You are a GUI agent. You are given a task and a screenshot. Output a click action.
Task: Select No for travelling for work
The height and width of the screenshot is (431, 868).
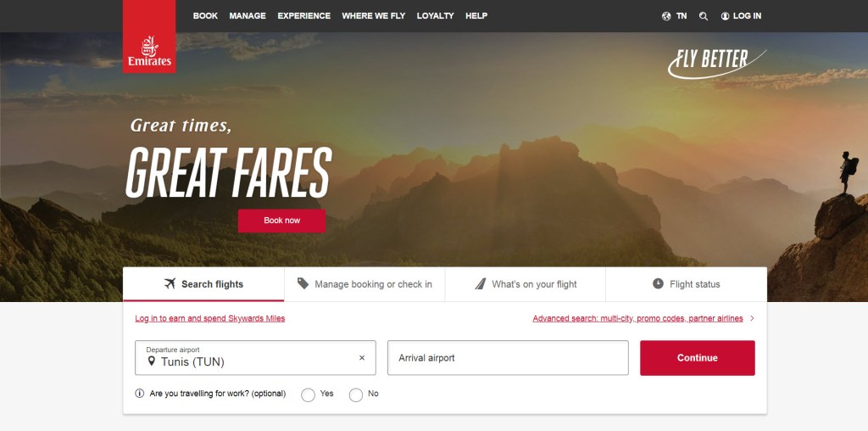coord(356,395)
